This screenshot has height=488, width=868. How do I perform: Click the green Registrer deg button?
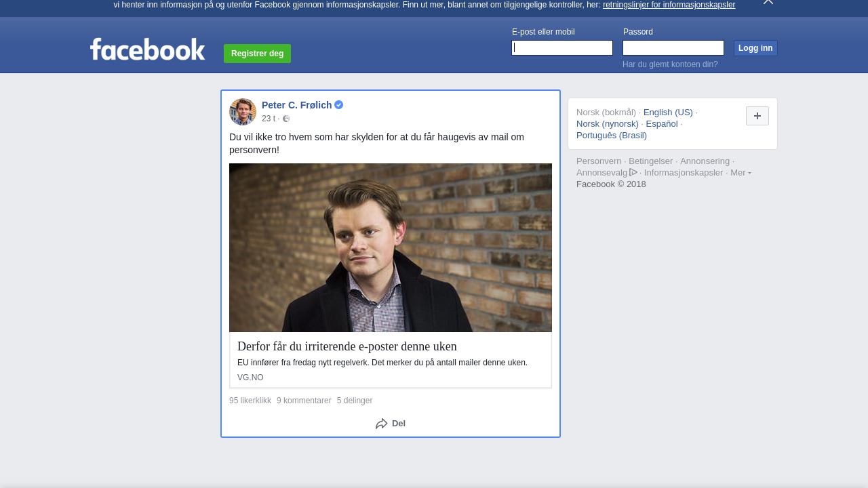click(257, 54)
